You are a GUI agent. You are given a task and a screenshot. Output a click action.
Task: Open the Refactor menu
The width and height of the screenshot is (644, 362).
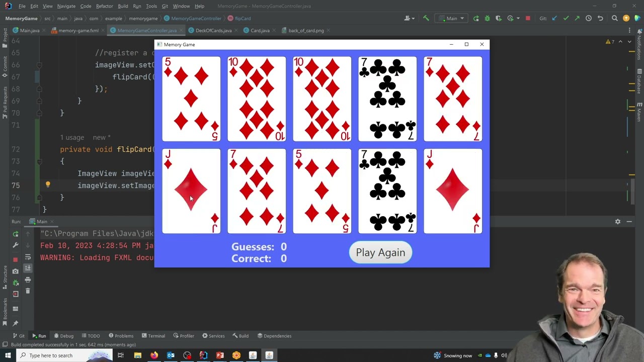coord(104,6)
